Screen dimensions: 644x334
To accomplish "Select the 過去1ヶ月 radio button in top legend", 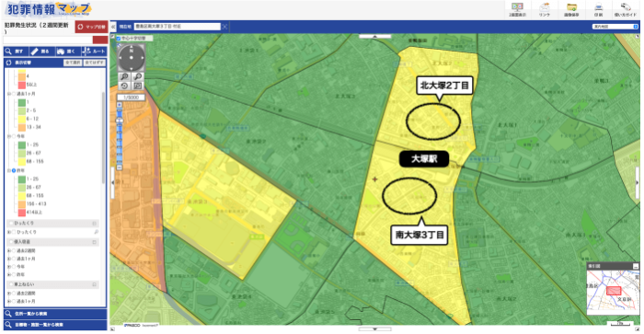I will [14, 94].
